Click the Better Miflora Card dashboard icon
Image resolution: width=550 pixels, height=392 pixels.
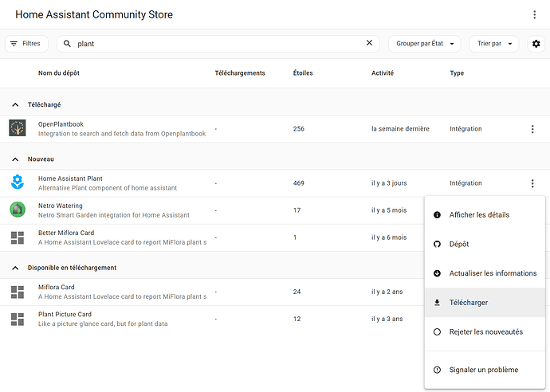[18, 237]
